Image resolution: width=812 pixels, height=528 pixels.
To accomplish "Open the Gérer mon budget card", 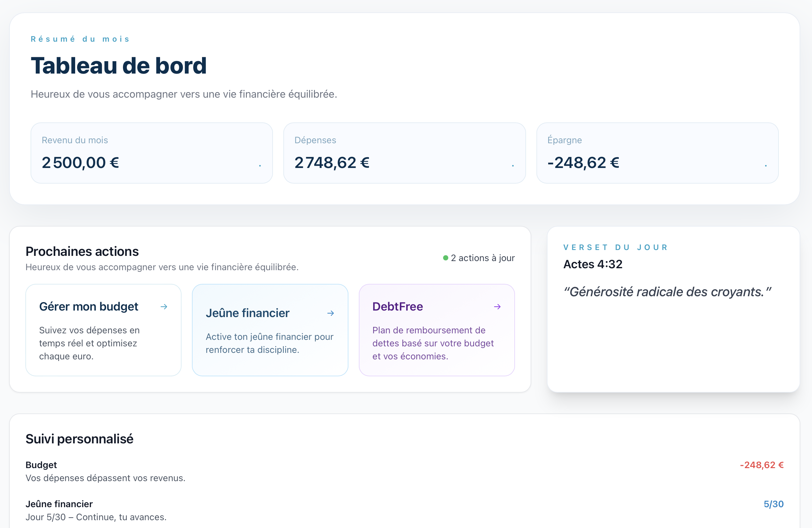I will (103, 330).
